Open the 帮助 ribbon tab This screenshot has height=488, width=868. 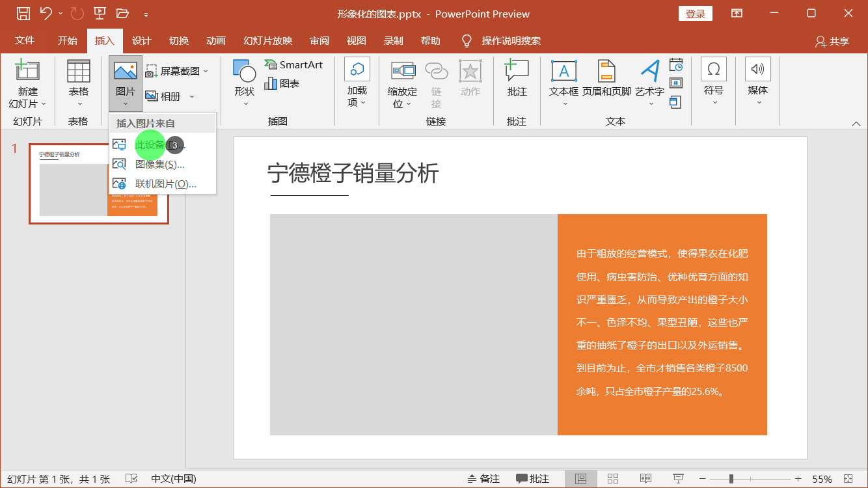coord(431,40)
